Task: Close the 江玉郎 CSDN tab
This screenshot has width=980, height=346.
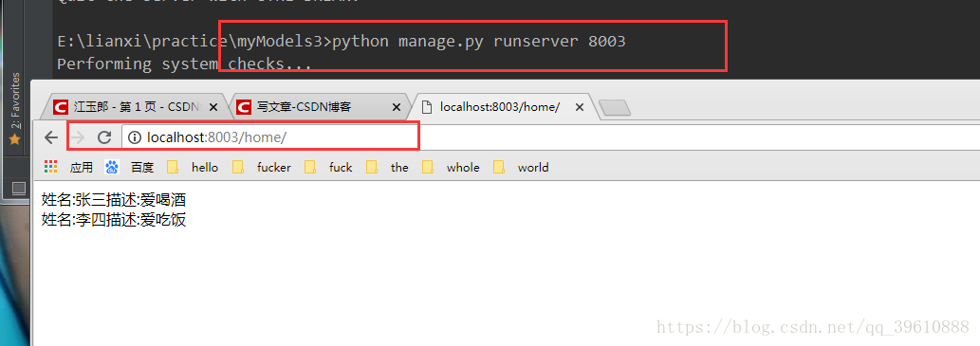Action: click(x=213, y=107)
